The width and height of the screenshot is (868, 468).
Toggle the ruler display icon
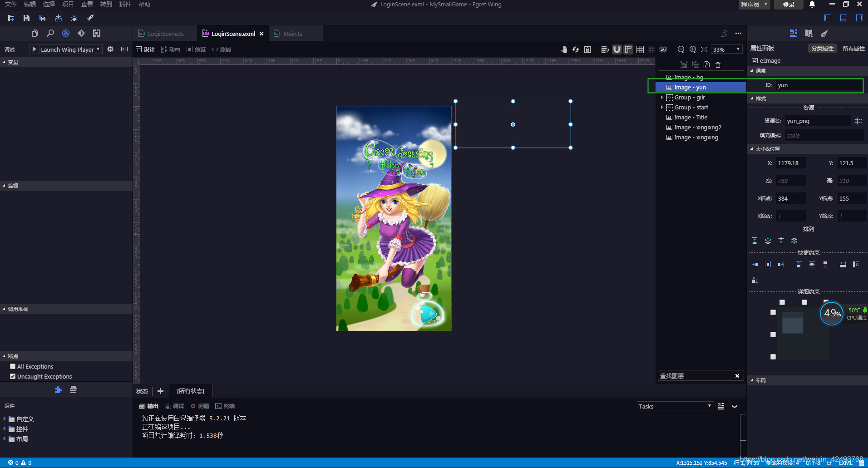click(628, 49)
